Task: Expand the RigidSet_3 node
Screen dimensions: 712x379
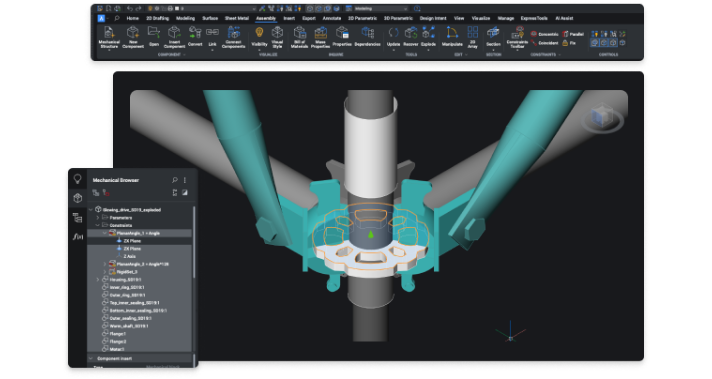Action: (x=105, y=272)
